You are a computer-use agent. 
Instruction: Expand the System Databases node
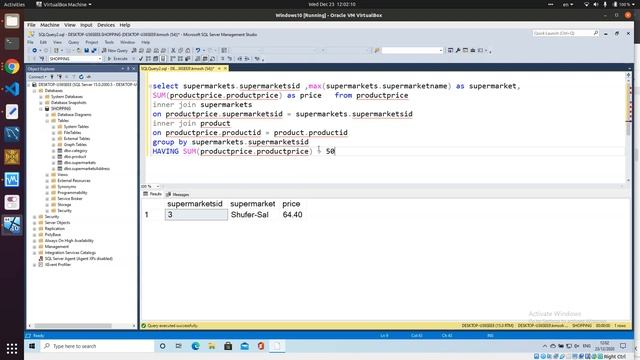tap(41, 97)
